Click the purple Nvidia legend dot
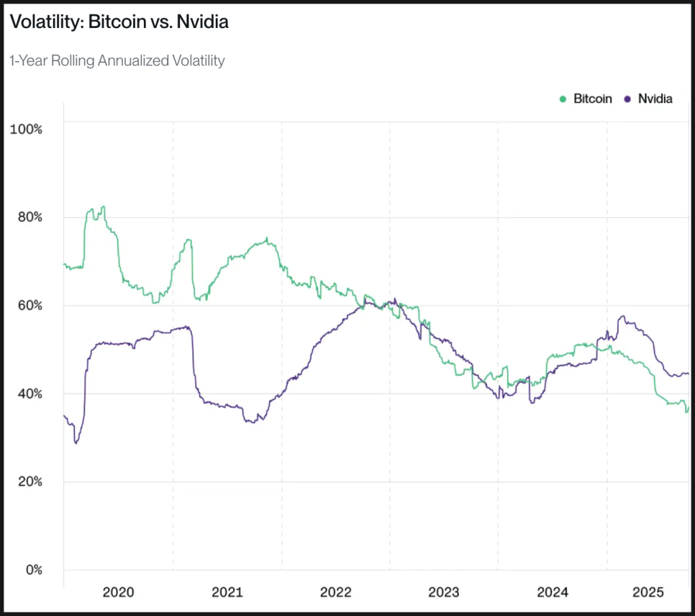The image size is (695, 616). [x=628, y=99]
